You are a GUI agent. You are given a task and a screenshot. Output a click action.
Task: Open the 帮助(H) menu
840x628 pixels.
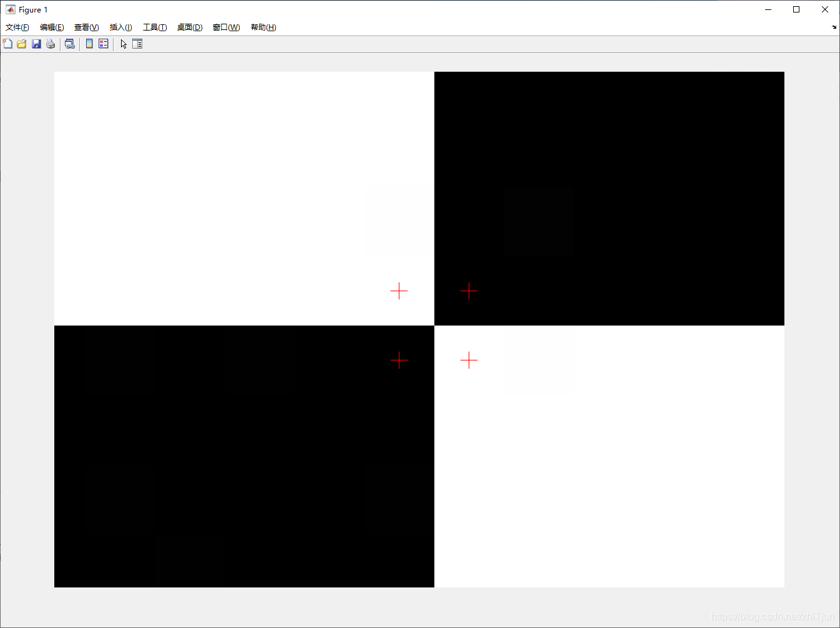pyautogui.click(x=263, y=27)
